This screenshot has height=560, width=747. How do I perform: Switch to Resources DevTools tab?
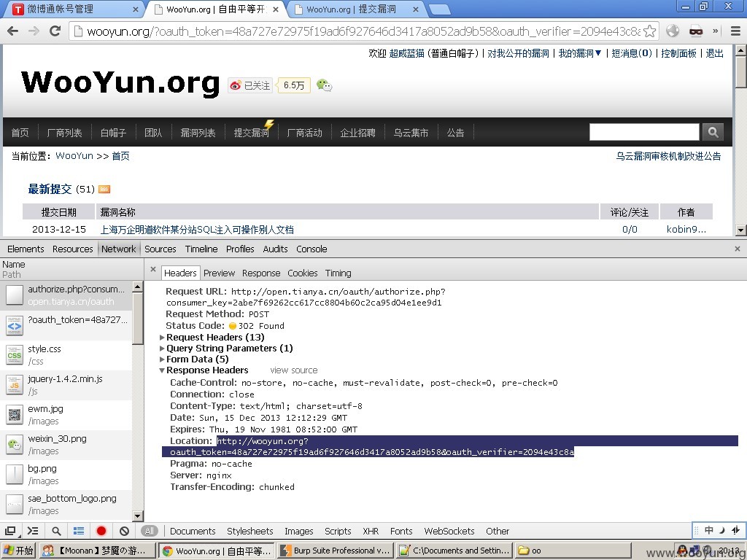tap(72, 249)
